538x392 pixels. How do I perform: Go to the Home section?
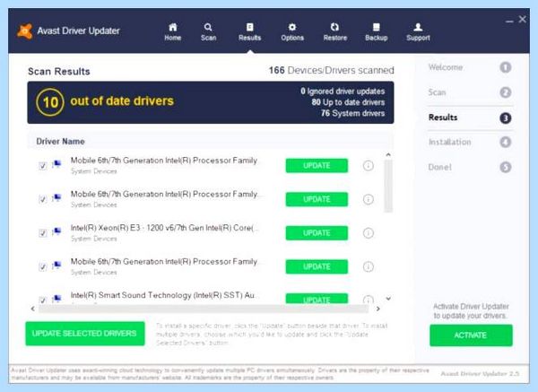(x=172, y=31)
